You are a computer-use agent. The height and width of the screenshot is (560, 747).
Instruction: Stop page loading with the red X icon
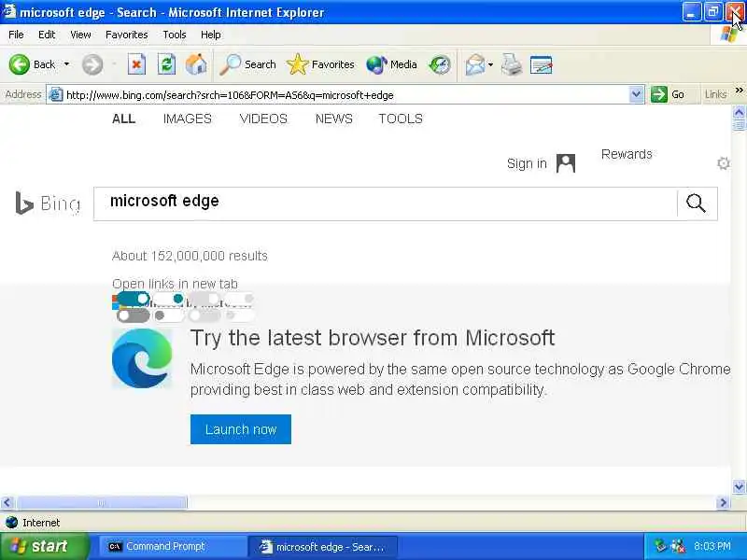point(136,64)
